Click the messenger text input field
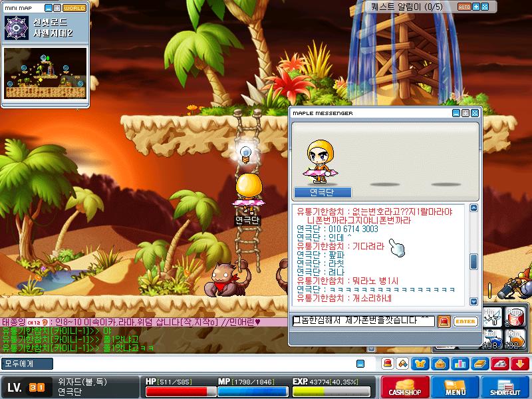This screenshot has width=532, height=399. (x=363, y=321)
